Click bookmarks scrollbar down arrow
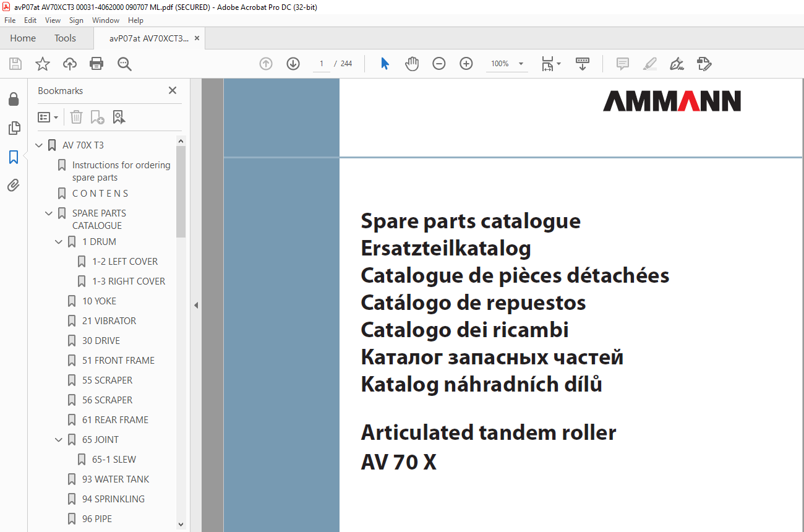 click(x=181, y=525)
